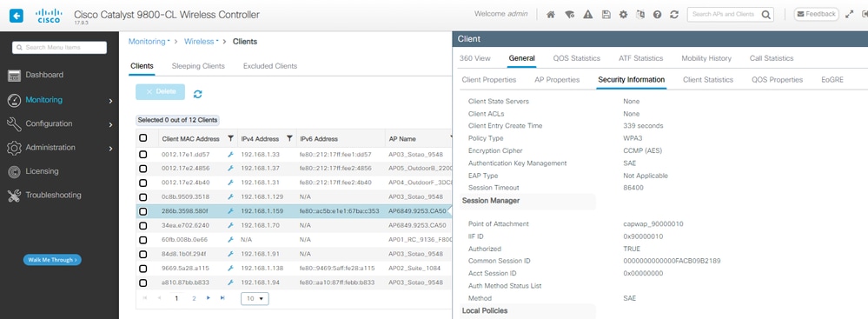Open the QOS Statistics tab
Image resolution: width=868 pixels, height=319 pixels.
(x=576, y=58)
